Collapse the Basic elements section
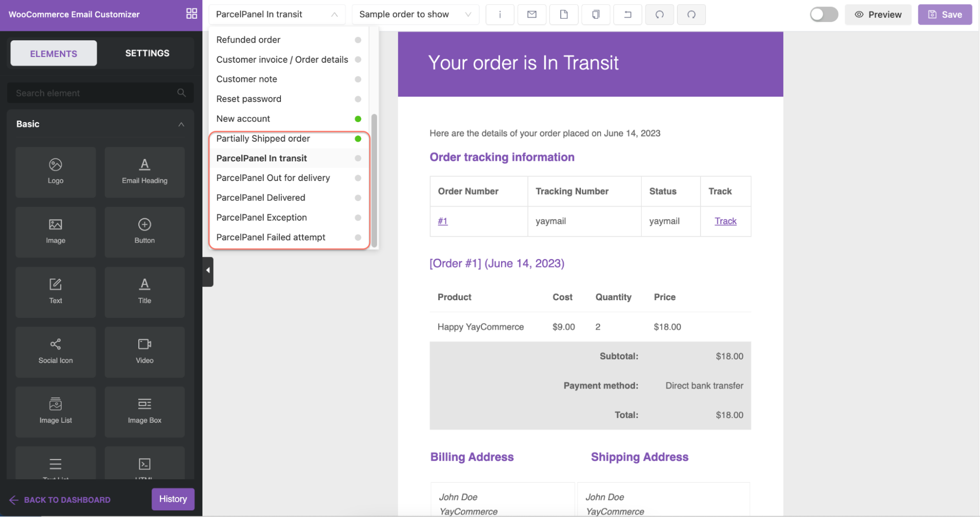Viewport: 980px width, 517px height. coord(181,124)
